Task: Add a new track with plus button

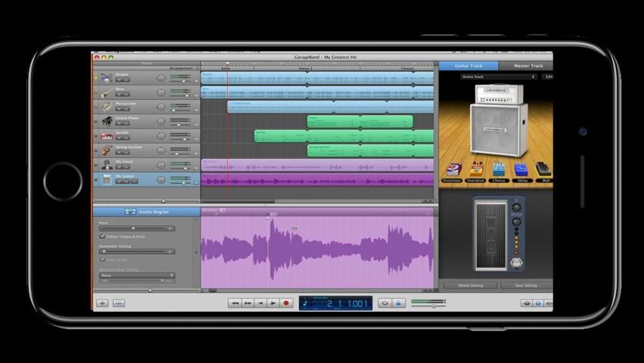Action: pos(102,303)
